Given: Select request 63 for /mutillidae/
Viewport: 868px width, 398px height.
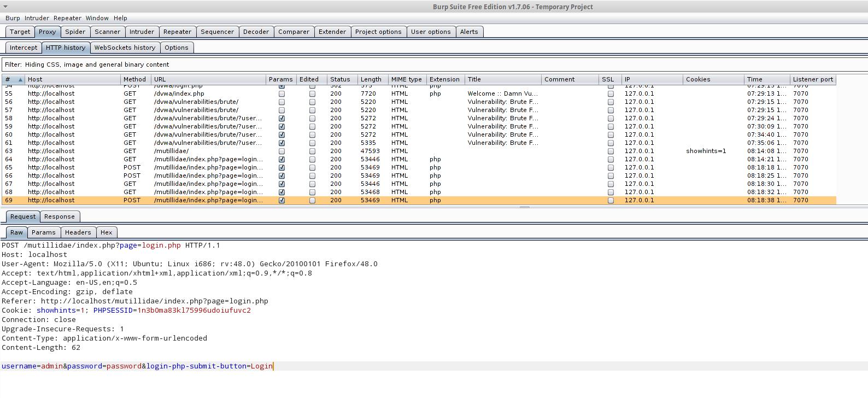Looking at the screenshot, I should click(171, 151).
